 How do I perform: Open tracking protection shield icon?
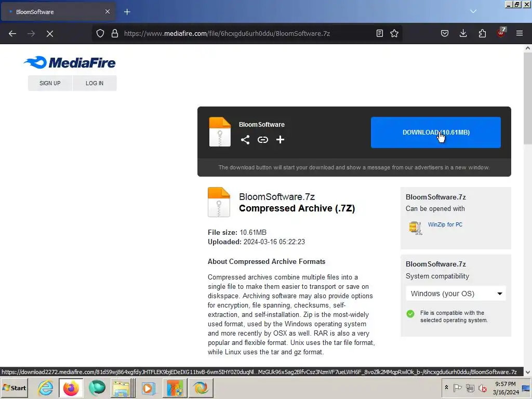click(x=100, y=33)
